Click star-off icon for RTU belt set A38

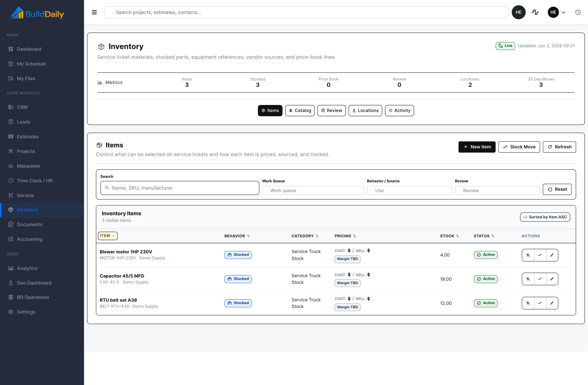click(x=528, y=303)
